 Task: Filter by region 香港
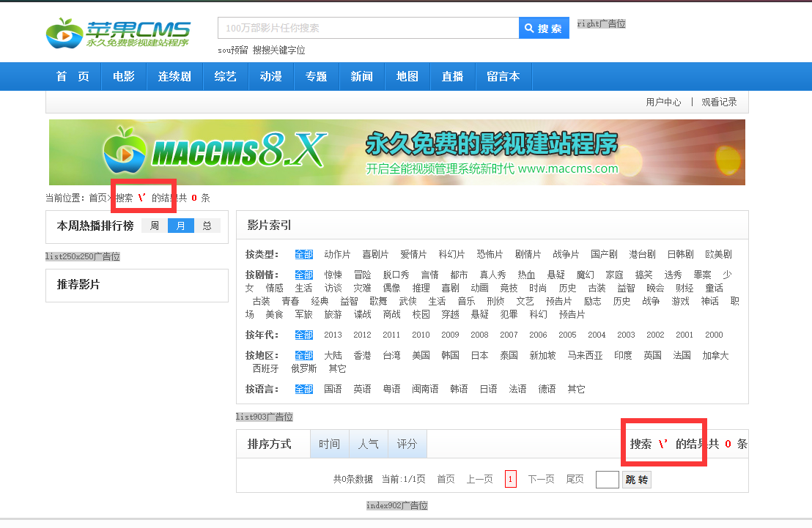pos(363,356)
